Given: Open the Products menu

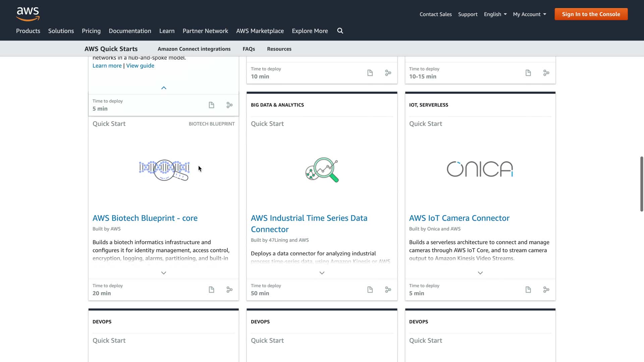Looking at the screenshot, I should tap(28, 31).
